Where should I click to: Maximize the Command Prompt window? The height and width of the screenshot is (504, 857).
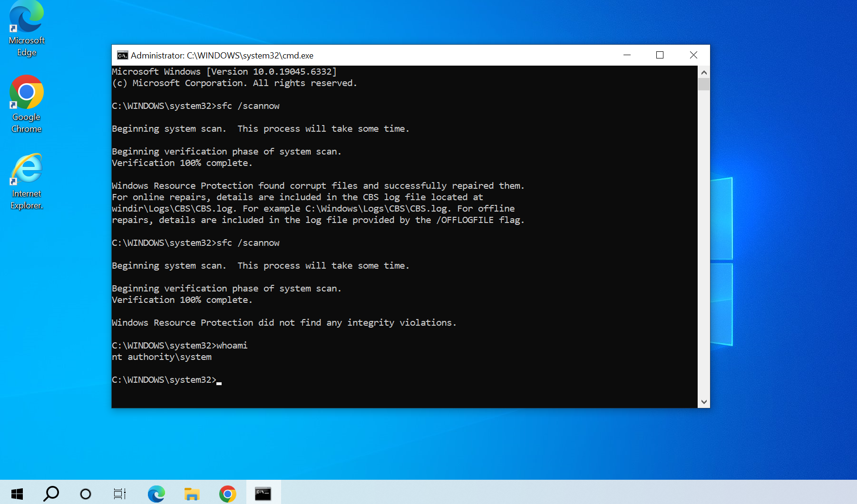click(x=660, y=55)
